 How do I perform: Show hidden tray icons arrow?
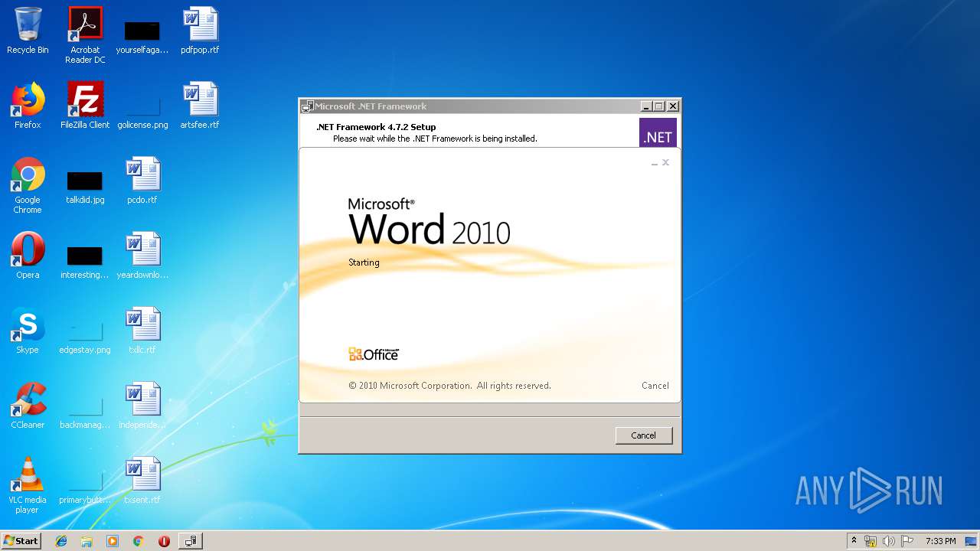click(x=854, y=541)
